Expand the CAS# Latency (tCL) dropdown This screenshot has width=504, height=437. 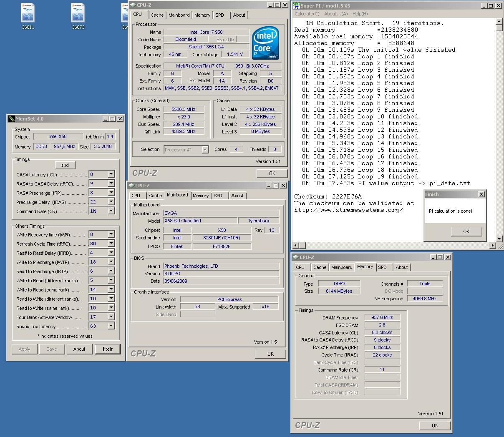click(111, 174)
